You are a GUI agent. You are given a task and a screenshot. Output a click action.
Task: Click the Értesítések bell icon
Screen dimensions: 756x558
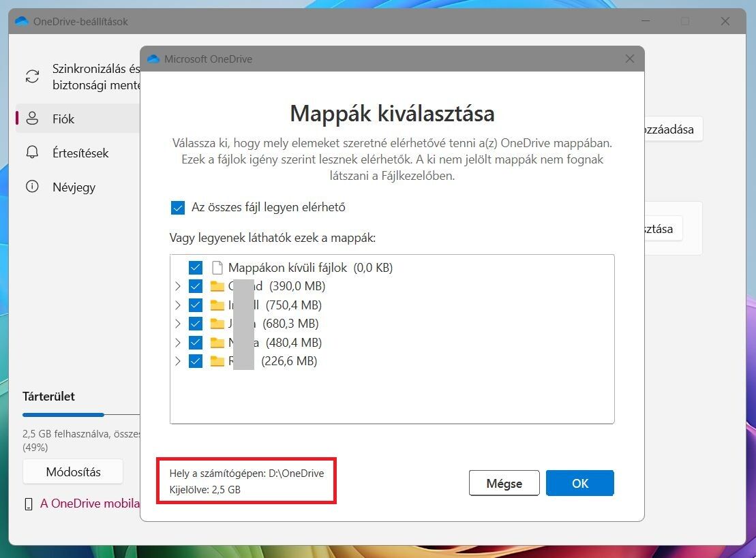pyautogui.click(x=32, y=152)
